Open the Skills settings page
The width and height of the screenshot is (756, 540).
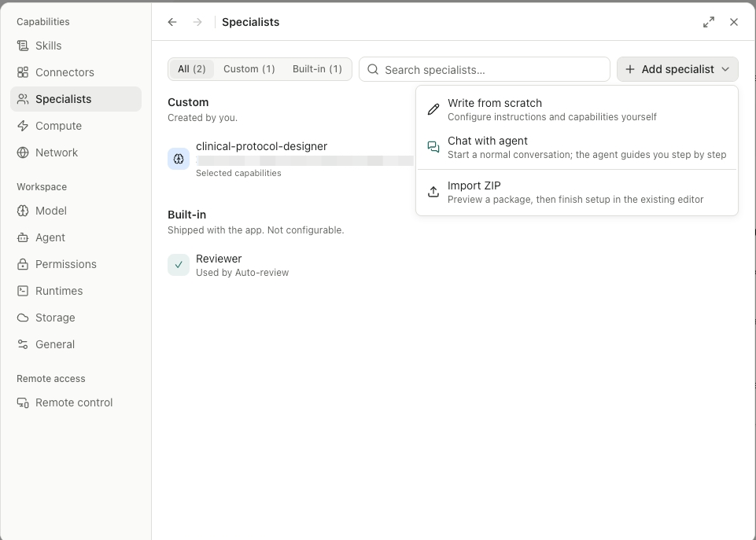coord(76,46)
